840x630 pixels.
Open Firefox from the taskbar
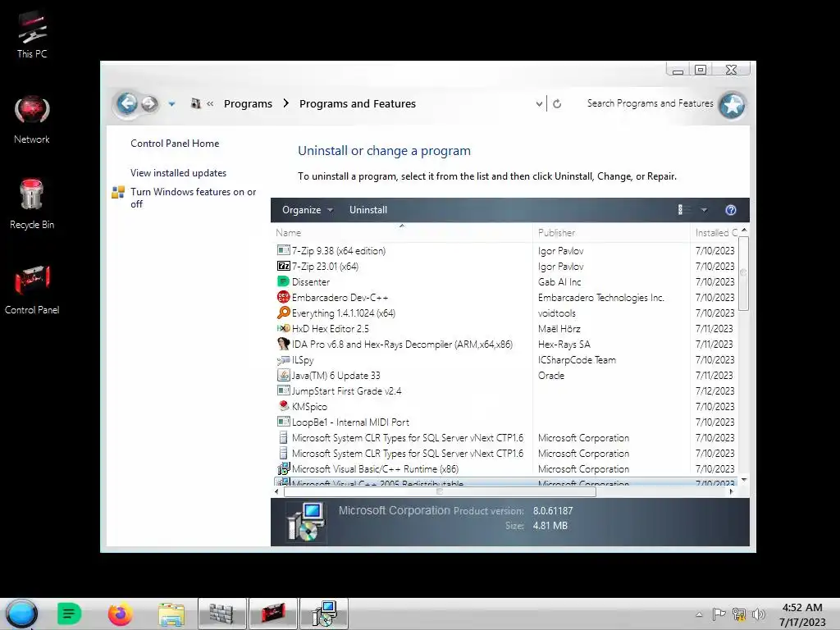(120, 614)
